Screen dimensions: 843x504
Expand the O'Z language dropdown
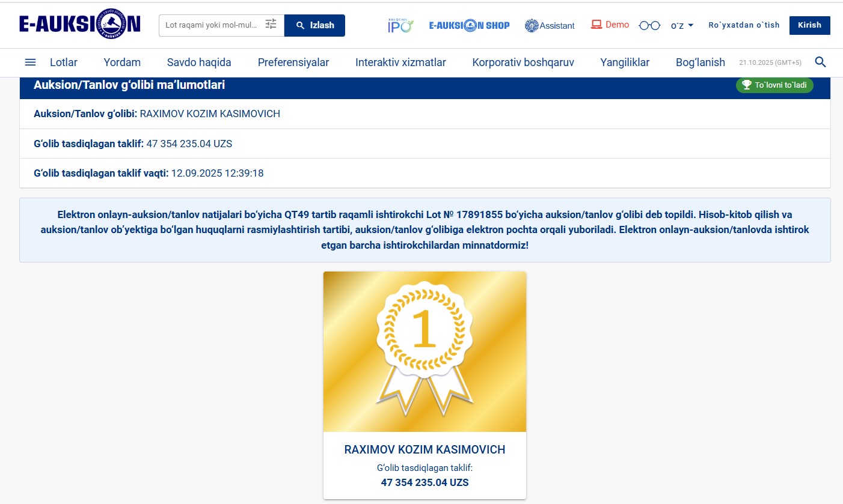682,25
